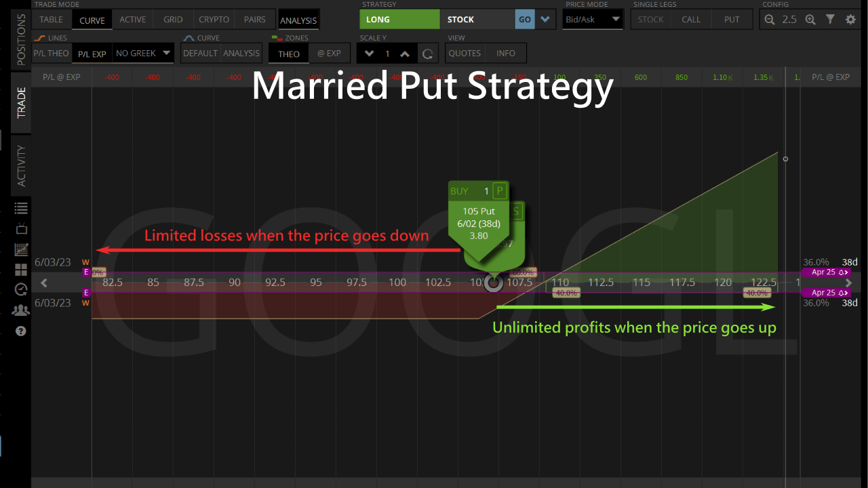Open the STOCK strategy type selector

point(477,20)
